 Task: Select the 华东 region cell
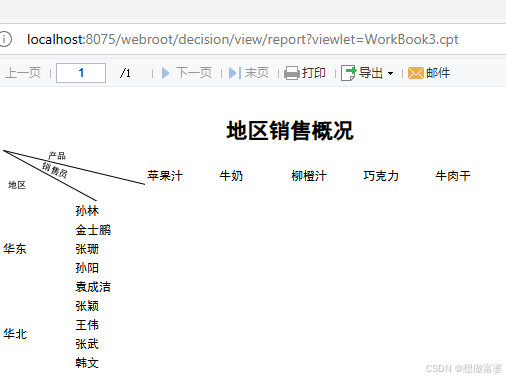click(x=15, y=249)
